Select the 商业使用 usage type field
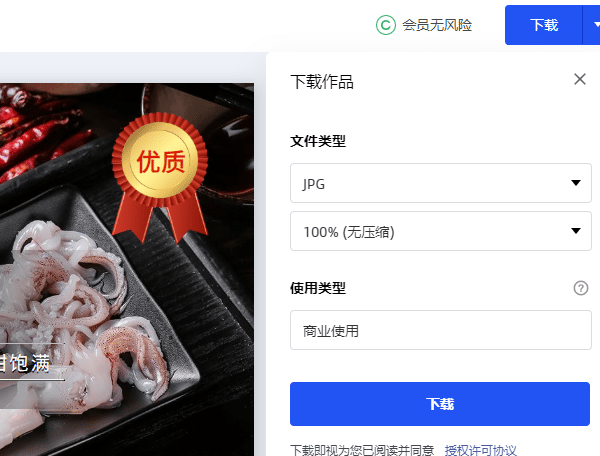 tap(441, 330)
